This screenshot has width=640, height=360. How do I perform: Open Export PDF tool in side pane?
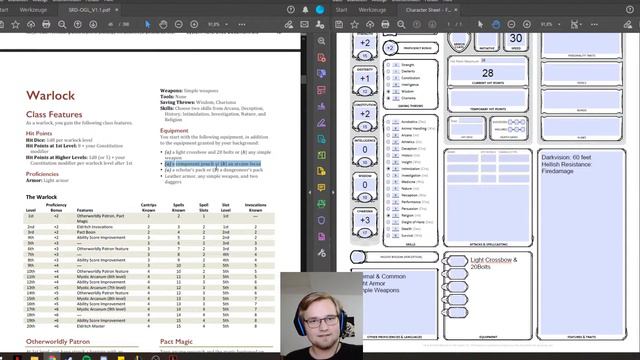click(x=322, y=139)
